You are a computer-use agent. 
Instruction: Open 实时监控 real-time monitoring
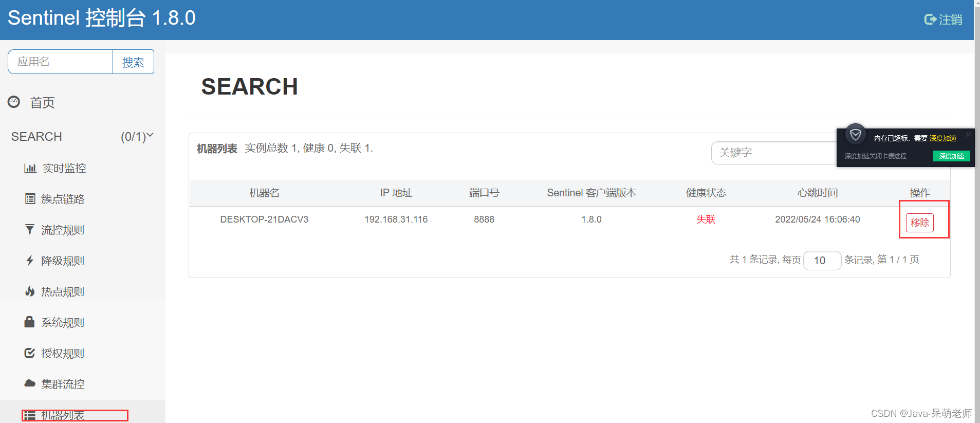pos(64,168)
